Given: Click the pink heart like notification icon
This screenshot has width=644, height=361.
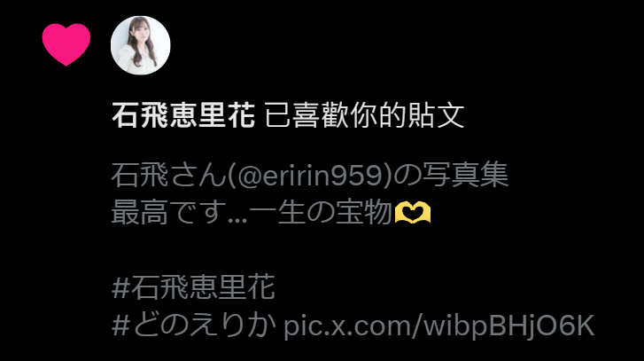Looking at the screenshot, I should pos(66,44).
